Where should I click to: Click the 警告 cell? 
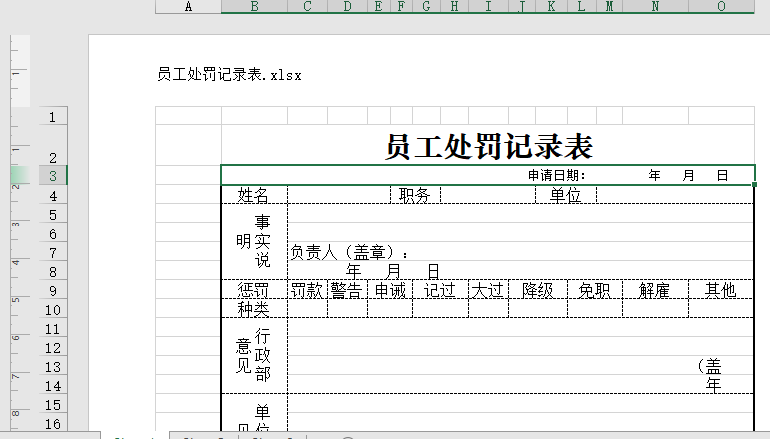(347, 290)
